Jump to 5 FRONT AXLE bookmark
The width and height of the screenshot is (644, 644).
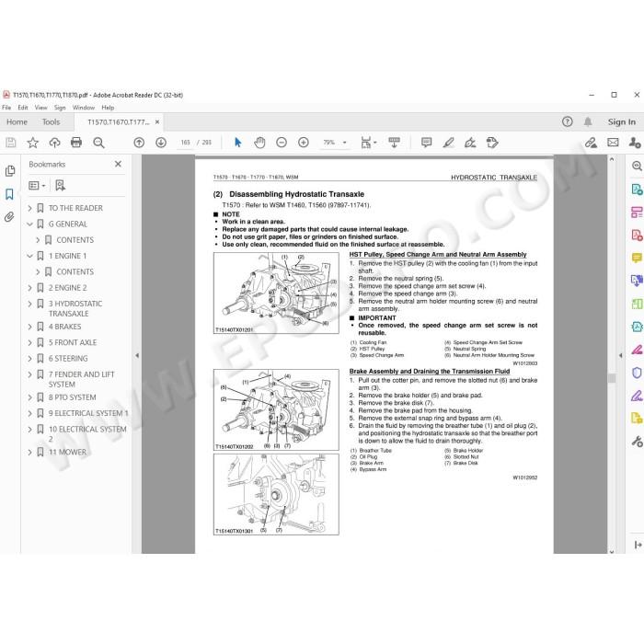pos(73,342)
